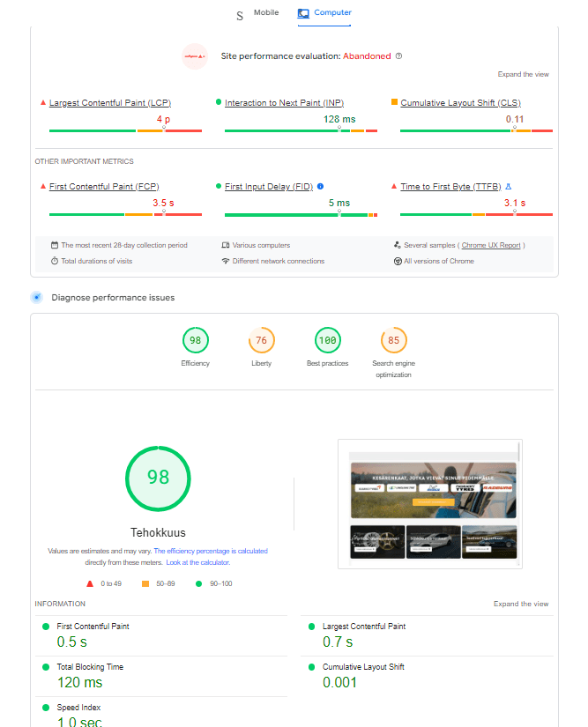Expand the view in Information section
The width and height of the screenshot is (588, 727).
point(521,604)
